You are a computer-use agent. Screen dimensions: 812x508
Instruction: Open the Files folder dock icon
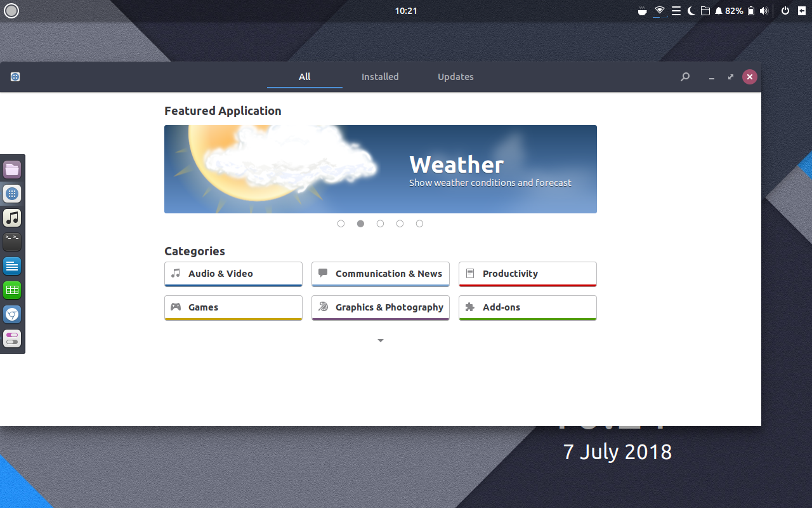(x=12, y=170)
